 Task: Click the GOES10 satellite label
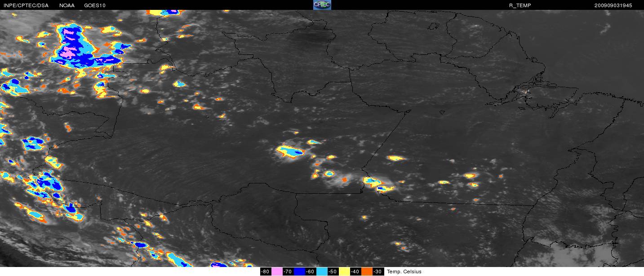[95, 5]
